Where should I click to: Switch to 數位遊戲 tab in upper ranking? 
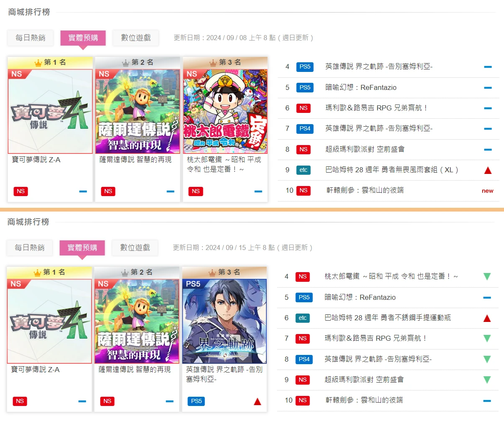pyautogui.click(x=136, y=38)
